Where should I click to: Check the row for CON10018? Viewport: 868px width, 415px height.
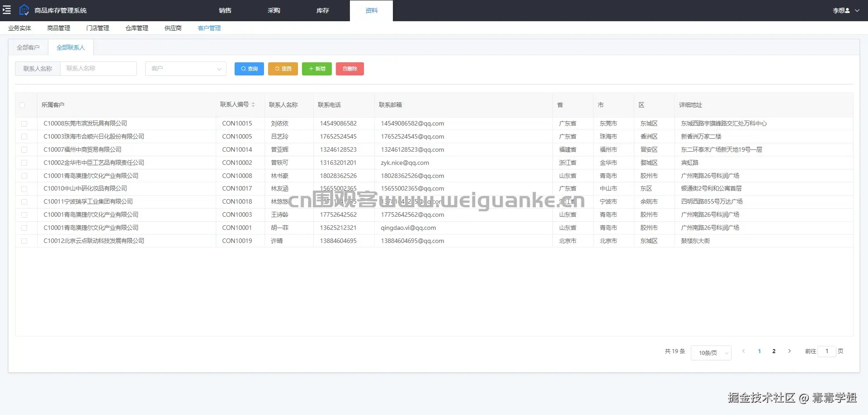point(24,202)
